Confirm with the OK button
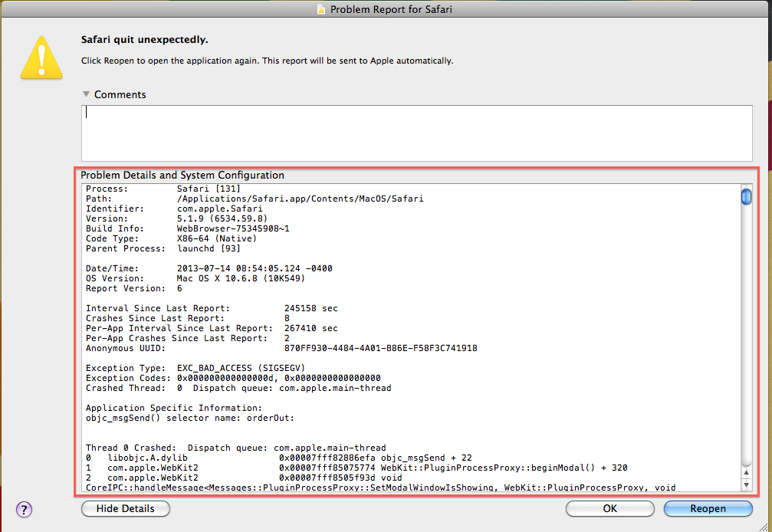772x532 pixels. tap(609, 508)
